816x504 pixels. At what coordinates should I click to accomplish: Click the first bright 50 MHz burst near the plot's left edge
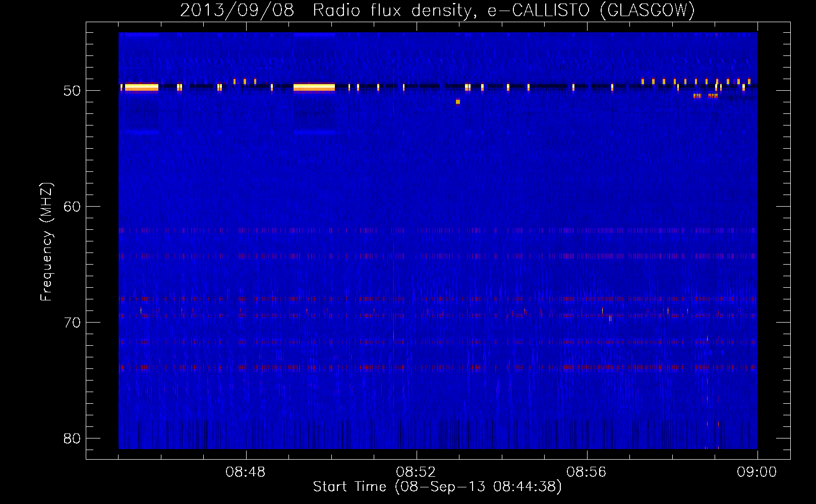(142, 88)
